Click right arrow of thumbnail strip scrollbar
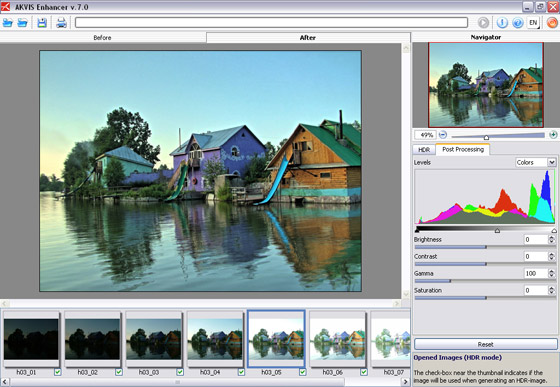560x387 pixels. click(x=405, y=382)
